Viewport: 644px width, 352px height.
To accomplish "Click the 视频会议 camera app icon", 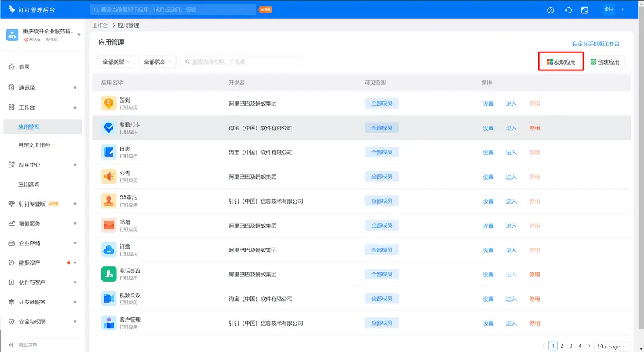I will [x=109, y=298].
